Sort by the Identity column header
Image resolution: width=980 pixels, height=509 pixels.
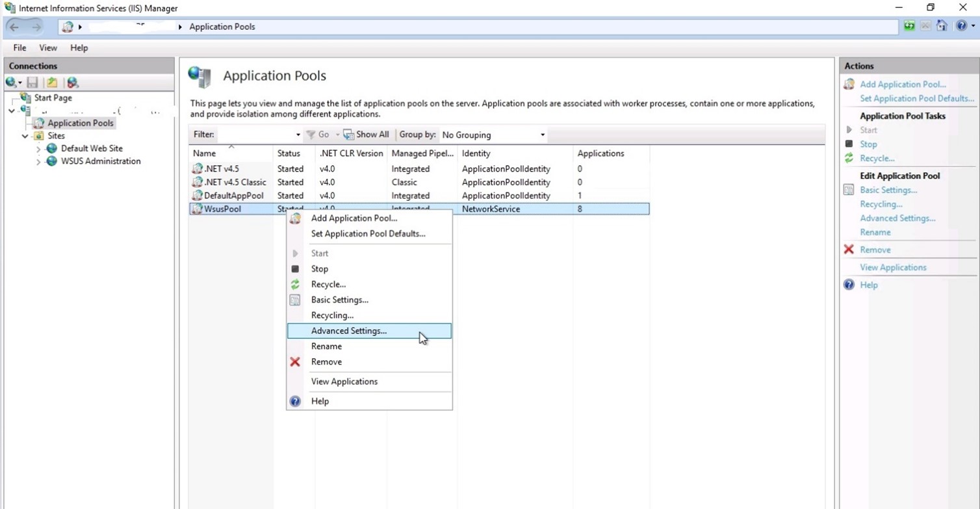pyautogui.click(x=516, y=153)
